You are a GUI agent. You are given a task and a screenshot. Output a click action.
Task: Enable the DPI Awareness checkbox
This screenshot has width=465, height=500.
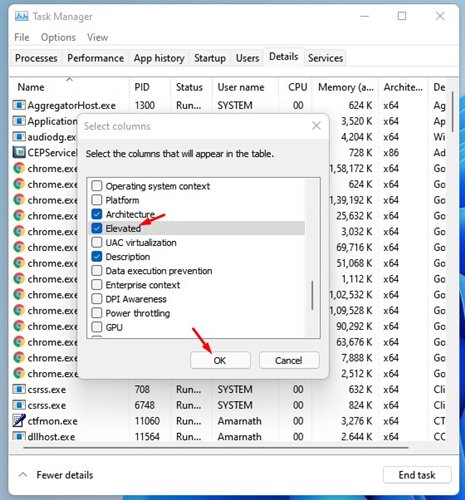[97, 299]
